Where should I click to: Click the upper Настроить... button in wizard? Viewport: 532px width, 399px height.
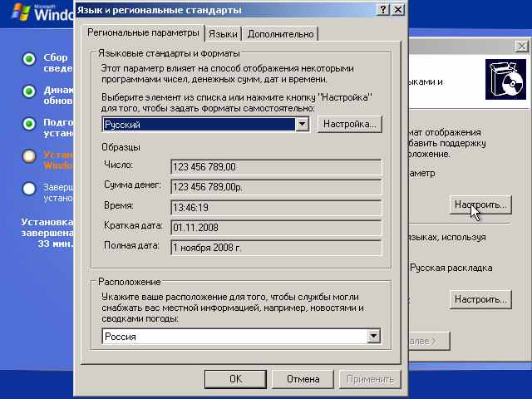coord(480,204)
